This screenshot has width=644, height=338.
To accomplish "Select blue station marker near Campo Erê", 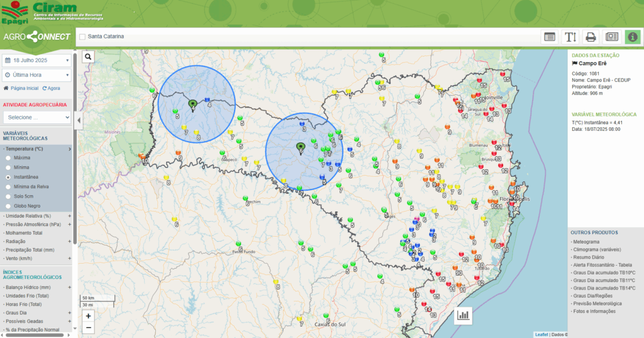I will [x=207, y=100].
